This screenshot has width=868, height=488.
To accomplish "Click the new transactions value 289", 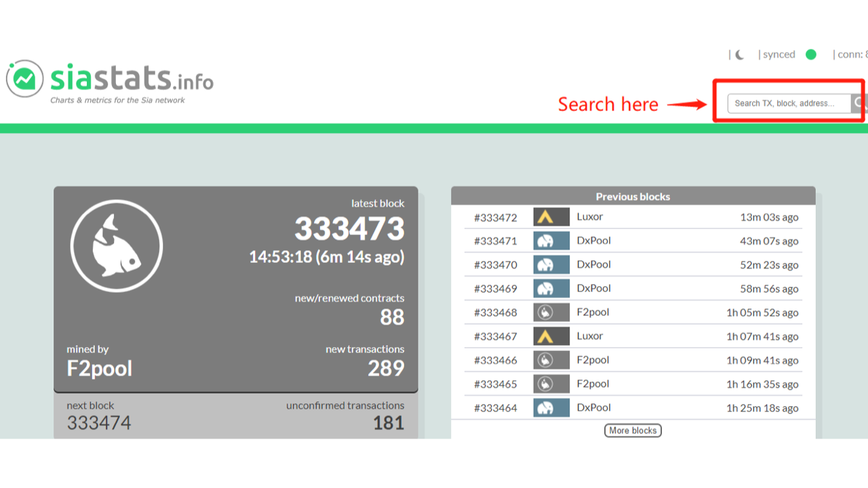I will tap(386, 368).
